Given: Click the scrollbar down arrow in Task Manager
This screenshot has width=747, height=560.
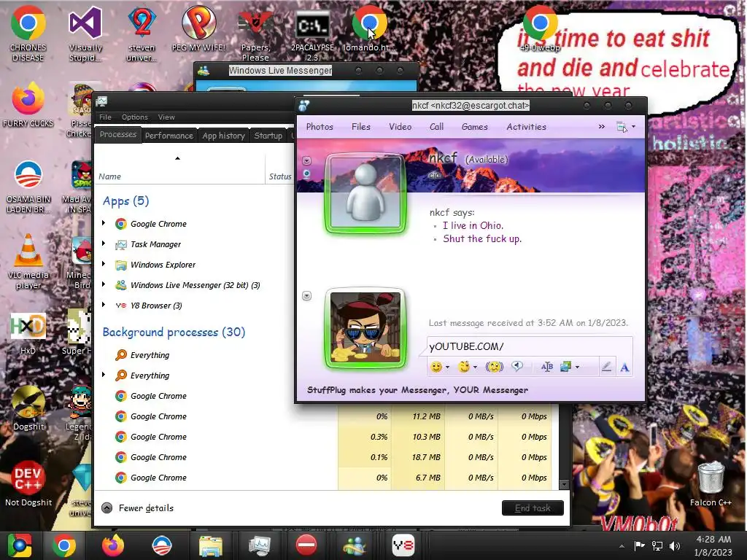Looking at the screenshot, I should pos(564,485).
